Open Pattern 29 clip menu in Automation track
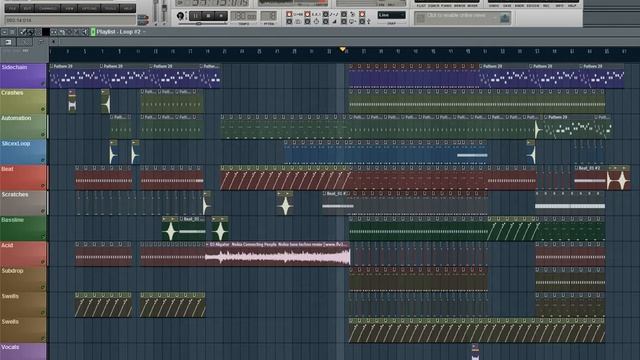This screenshot has height=360, width=640. click(x=546, y=117)
